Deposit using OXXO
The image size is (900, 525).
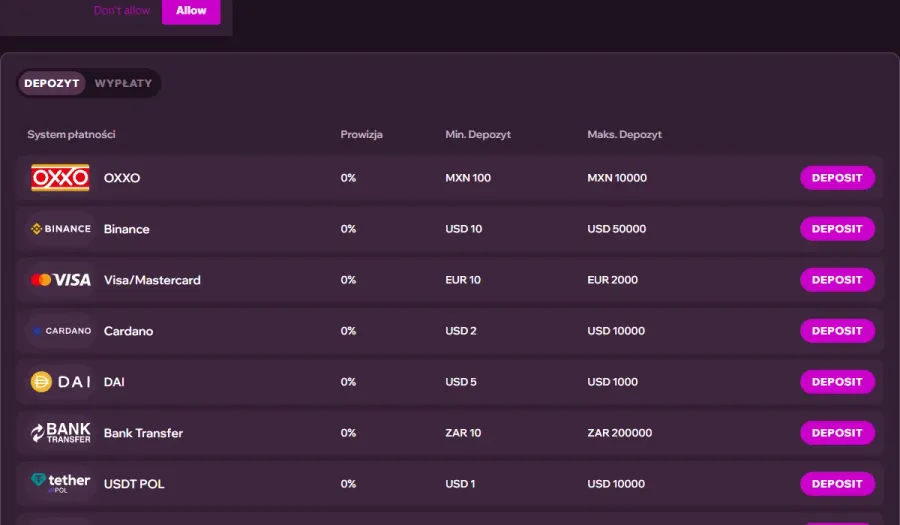point(837,178)
